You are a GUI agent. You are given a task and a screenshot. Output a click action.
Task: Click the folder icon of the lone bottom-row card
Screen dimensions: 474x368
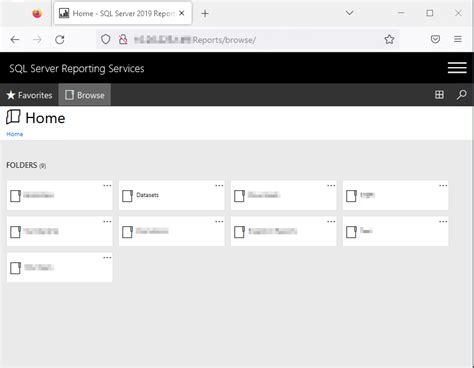(15, 268)
